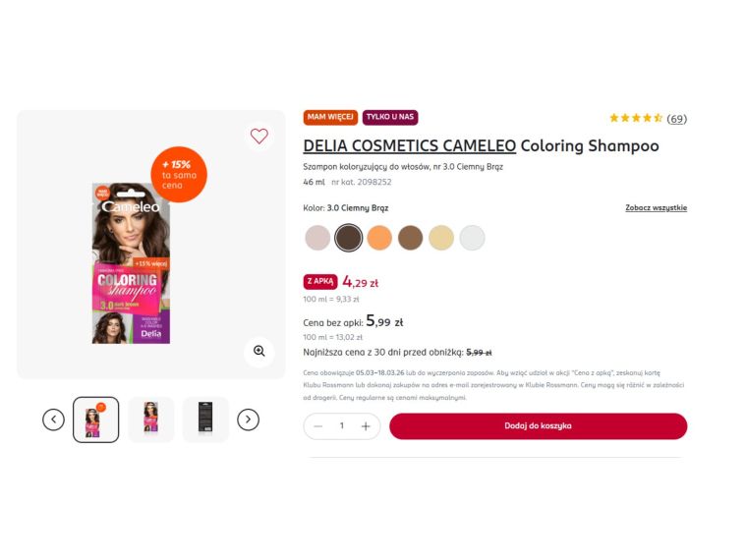747x560 pixels.
Task: Select the dark brown 3.0 color swatch
Action: (x=348, y=238)
